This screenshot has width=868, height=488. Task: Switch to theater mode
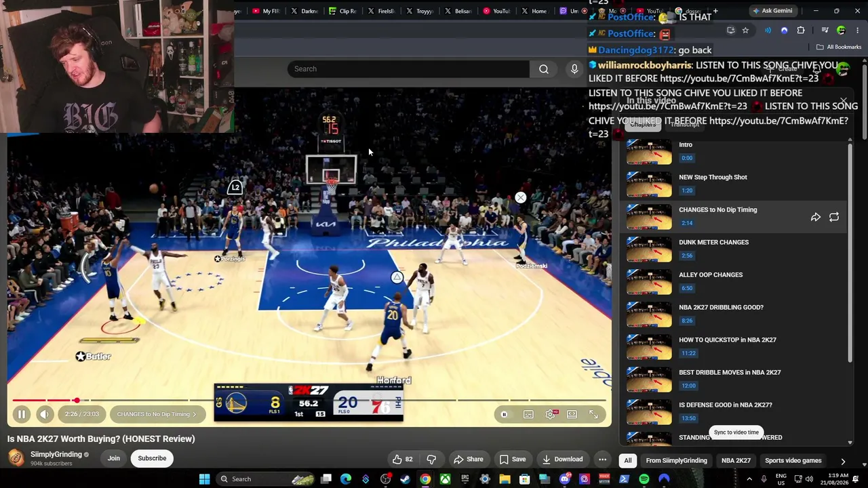tap(572, 414)
